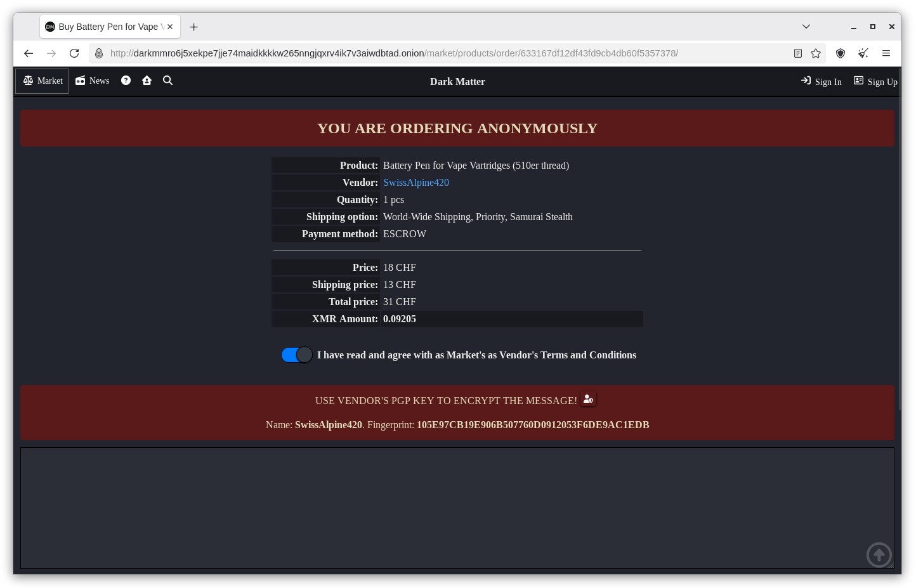Click the help question mark icon

[x=126, y=81]
